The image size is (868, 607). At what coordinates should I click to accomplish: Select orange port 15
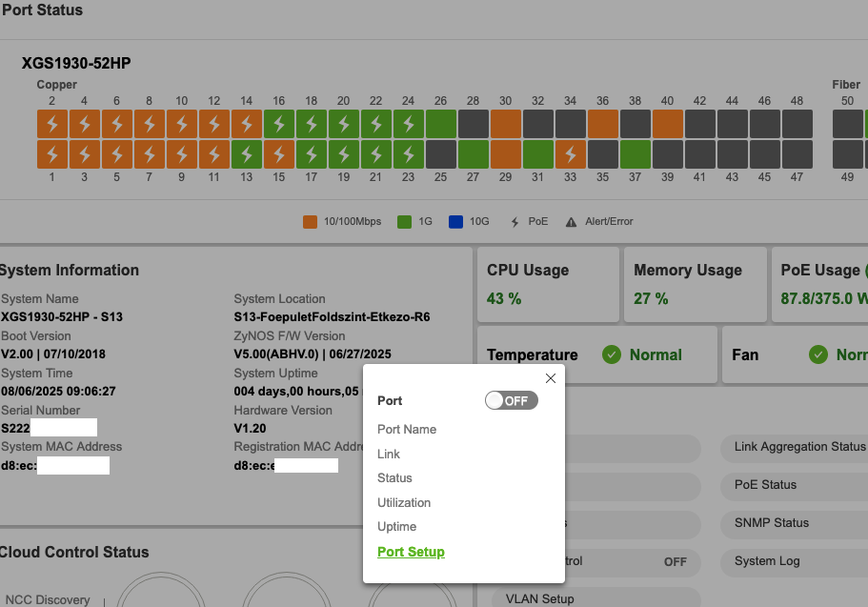coord(279,154)
